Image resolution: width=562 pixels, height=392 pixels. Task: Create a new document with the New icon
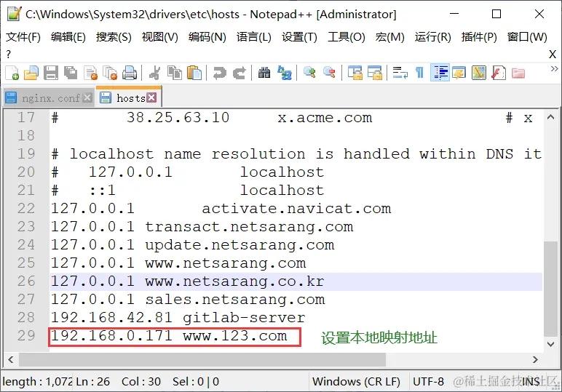12,73
